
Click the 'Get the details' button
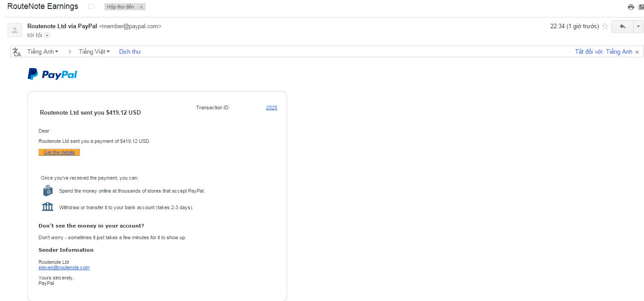pos(59,152)
